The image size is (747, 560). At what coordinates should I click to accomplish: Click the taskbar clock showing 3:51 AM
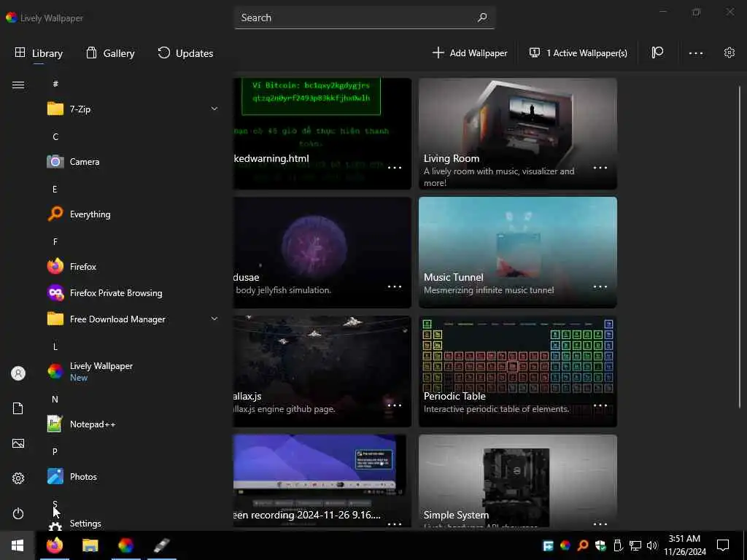pyautogui.click(x=684, y=545)
